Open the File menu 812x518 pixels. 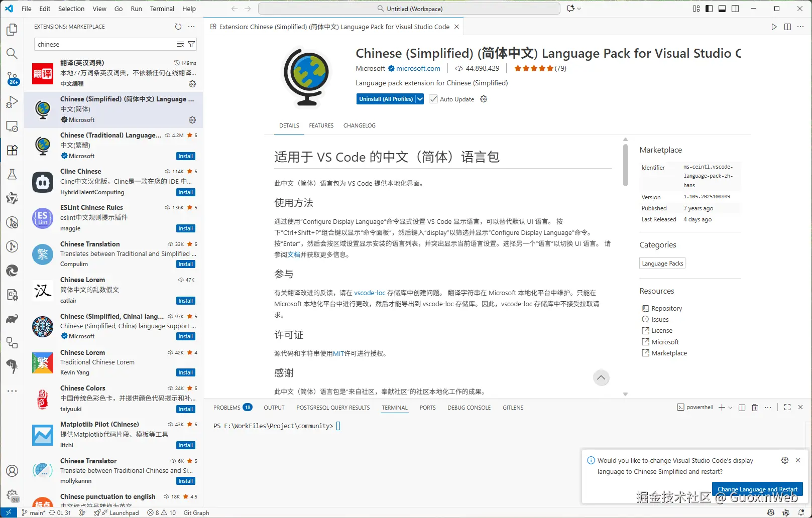(27, 9)
